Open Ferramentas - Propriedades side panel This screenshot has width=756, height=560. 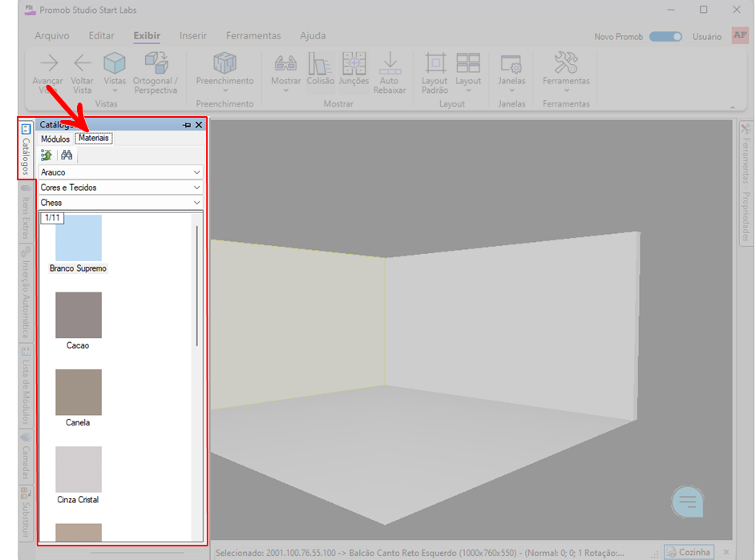pos(746,183)
